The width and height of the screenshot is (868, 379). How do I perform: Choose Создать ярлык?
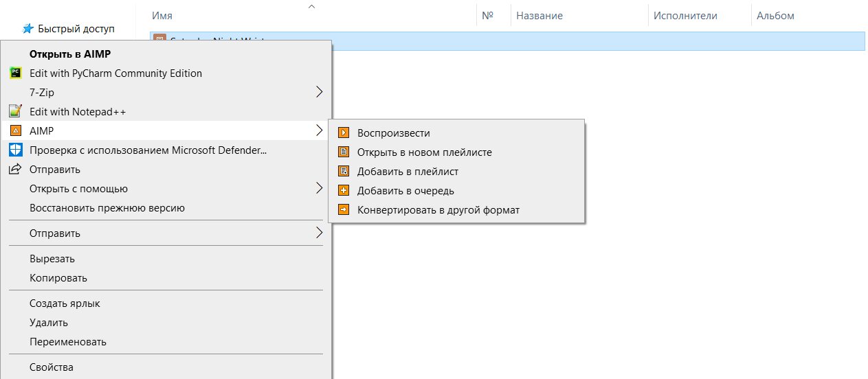tap(166, 303)
